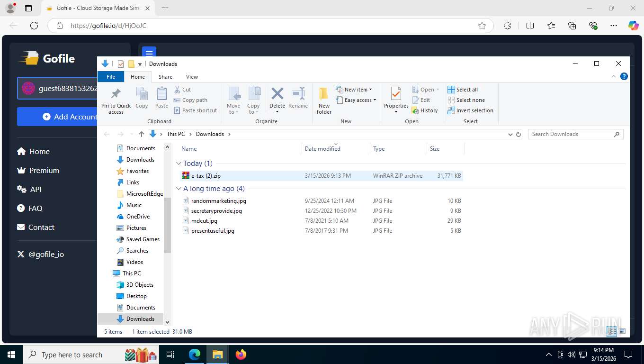Click the Edit ribbon command
644x364 pixels.
421,100
